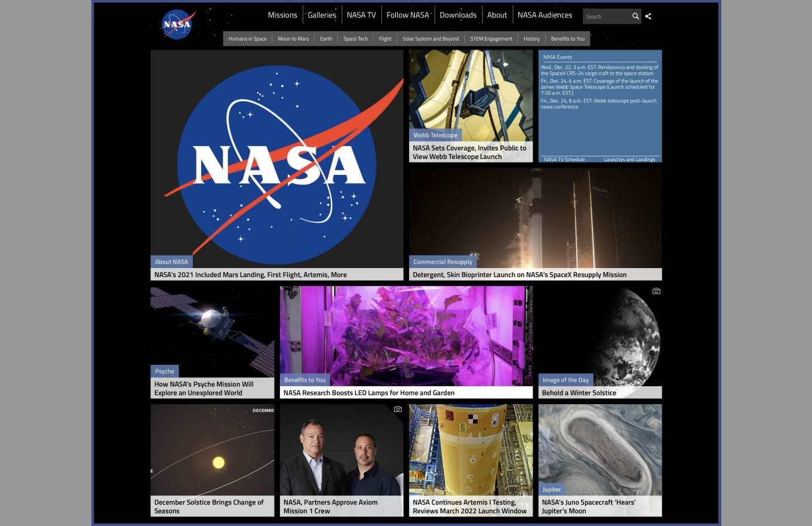The image size is (812, 526).
Task: Expand the NASA Audiences menu
Action: (545, 16)
